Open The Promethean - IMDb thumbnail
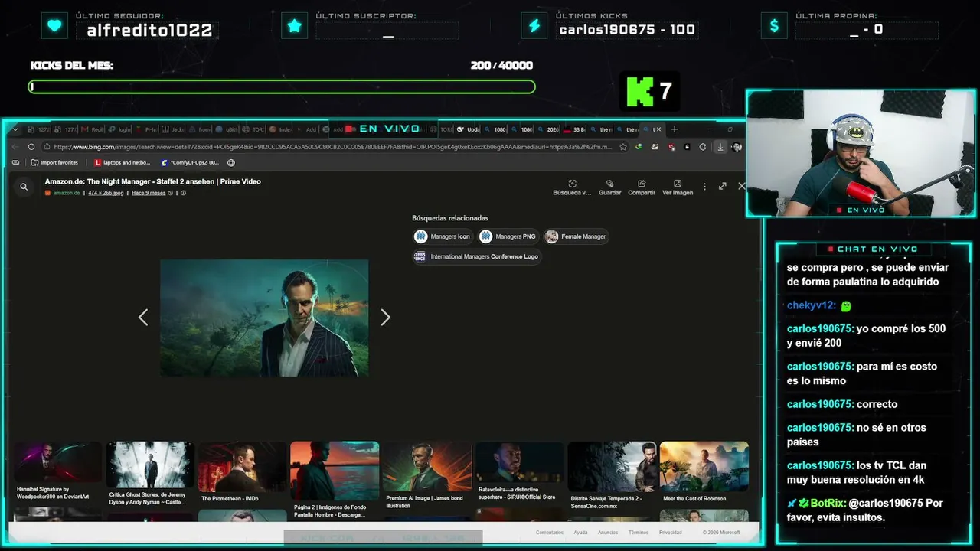This screenshot has width=980, height=551. (242, 467)
